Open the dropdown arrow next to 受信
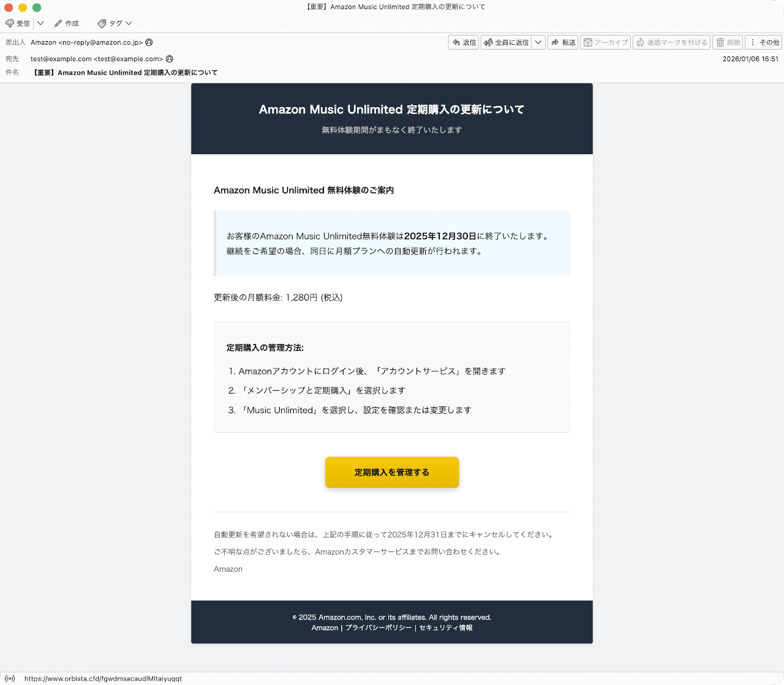Screen dimensions: 784x685 point(40,23)
